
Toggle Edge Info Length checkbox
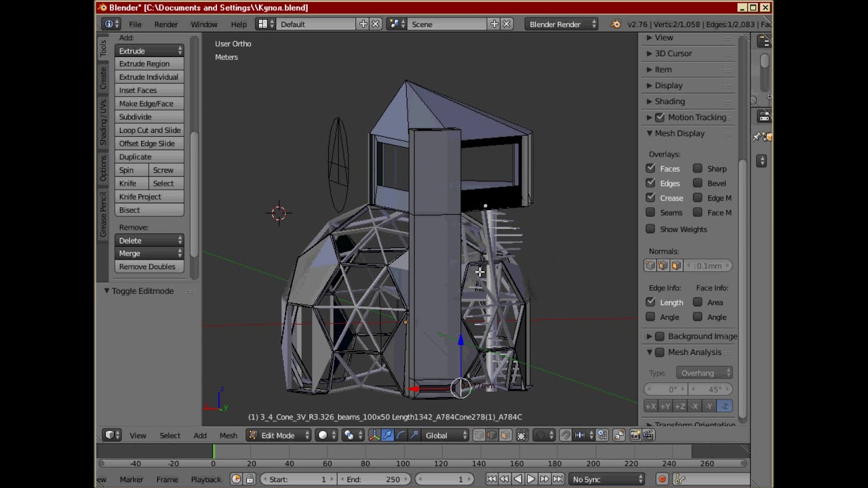pos(650,302)
